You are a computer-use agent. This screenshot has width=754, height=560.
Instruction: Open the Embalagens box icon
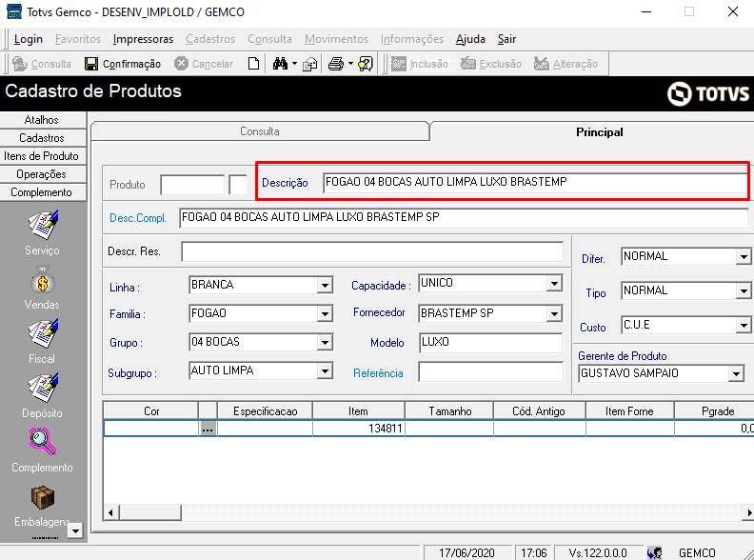coord(43,497)
